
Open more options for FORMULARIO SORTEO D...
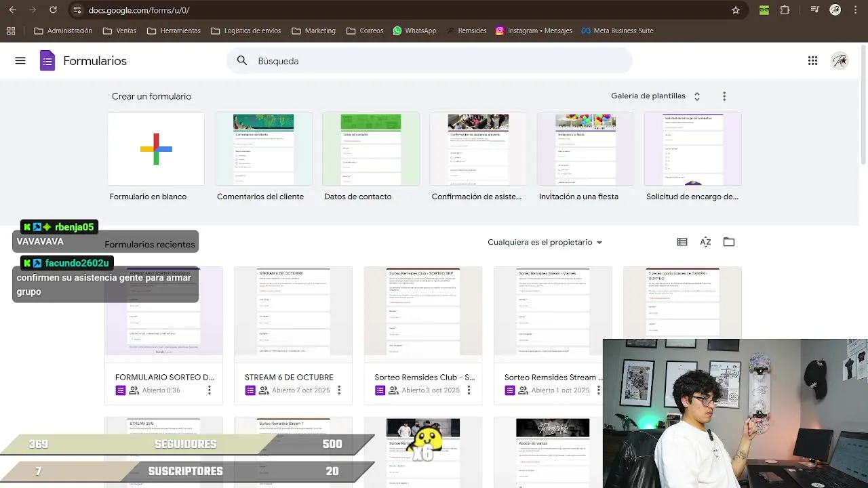pos(210,390)
